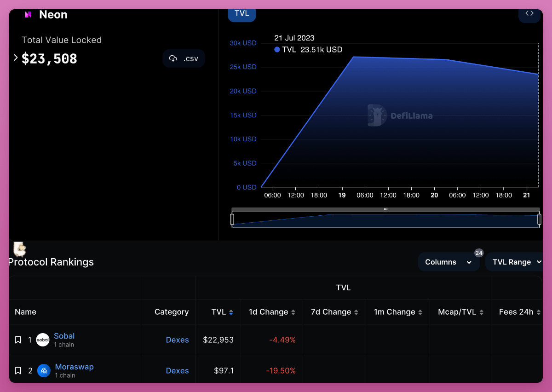This screenshot has height=392, width=552.
Task: Expand the Total Value Locked breakdown chevron
Action: point(16,58)
